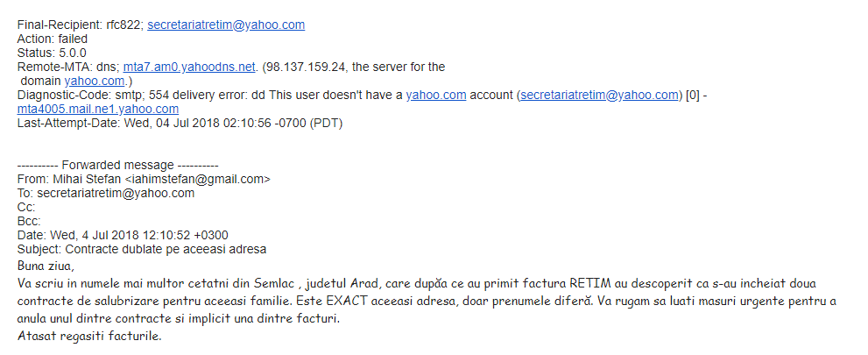Open the mta4005.mail.ne1.yahoo.com link
This screenshot has width=868, height=355.
(98, 109)
